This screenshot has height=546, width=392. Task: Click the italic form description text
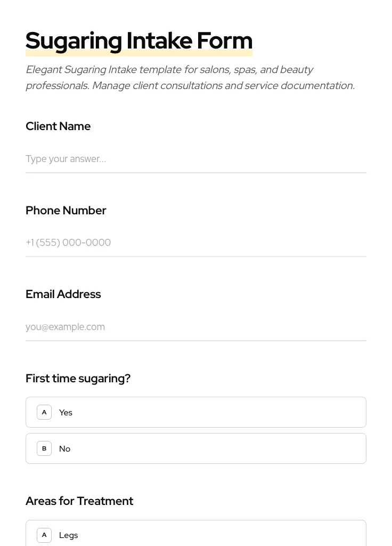tap(190, 78)
